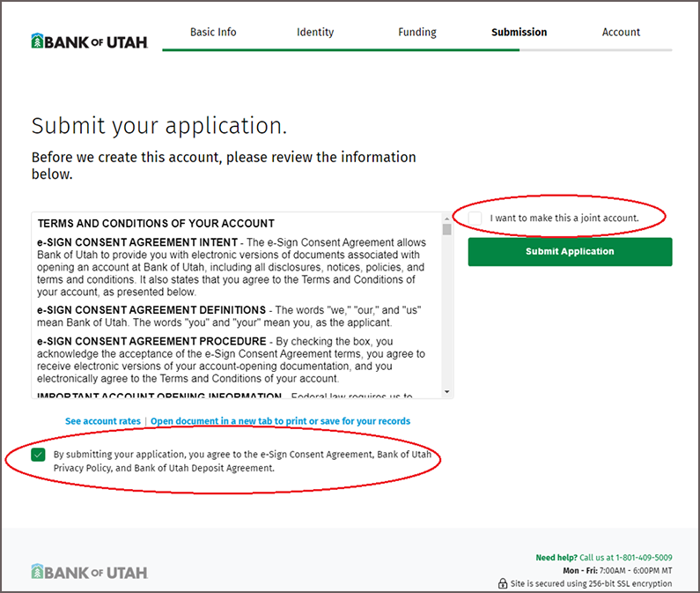
Task: Click the Bank of Utah header logo
Action: click(89, 41)
